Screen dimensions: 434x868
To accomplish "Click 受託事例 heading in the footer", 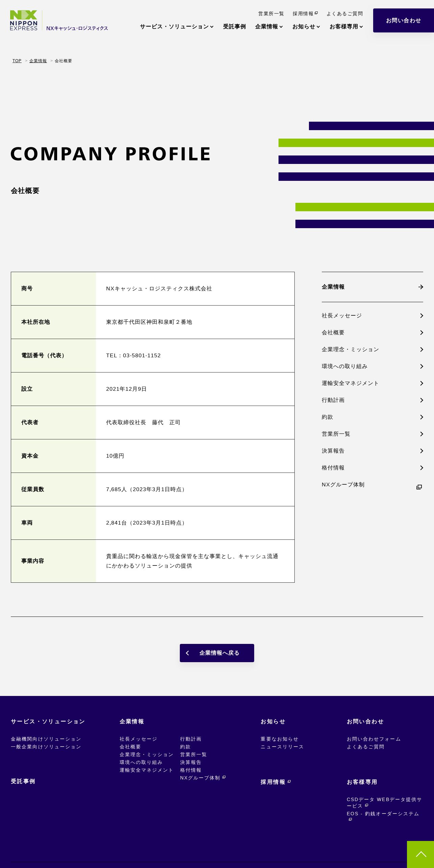I will (x=23, y=781).
